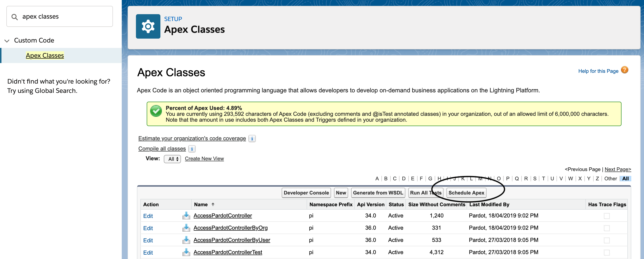Open Help for this Page link
The width and height of the screenshot is (644, 259).
point(598,71)
